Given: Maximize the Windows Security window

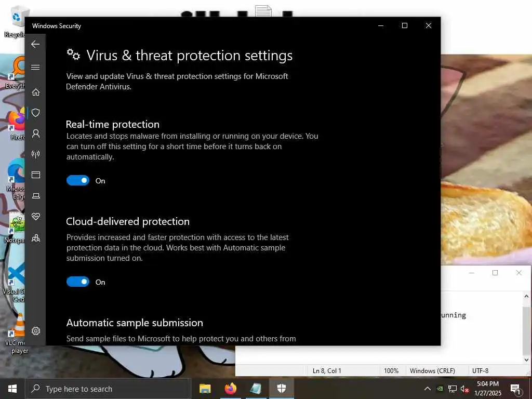Looking at the screenshot, I should pyautogui.click(x=404, y=25).
